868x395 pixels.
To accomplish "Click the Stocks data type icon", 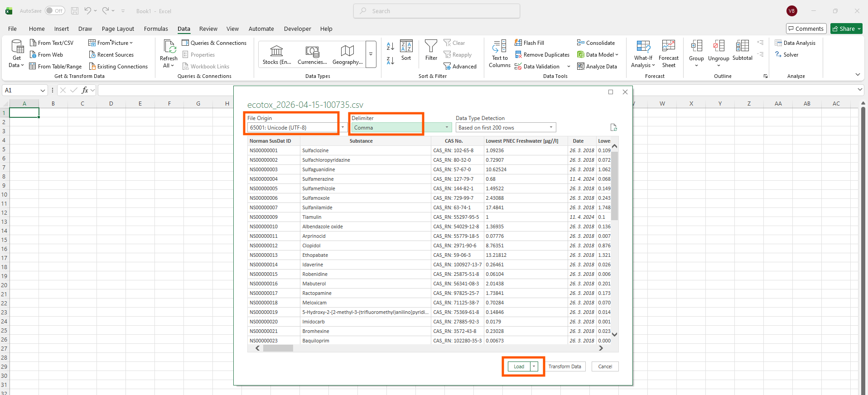I will (276, 51).
